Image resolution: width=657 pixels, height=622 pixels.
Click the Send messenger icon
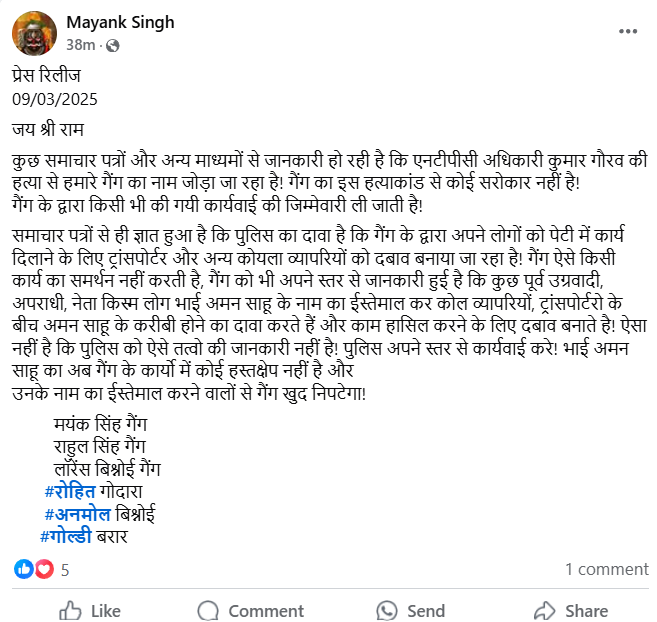[387, 610]
